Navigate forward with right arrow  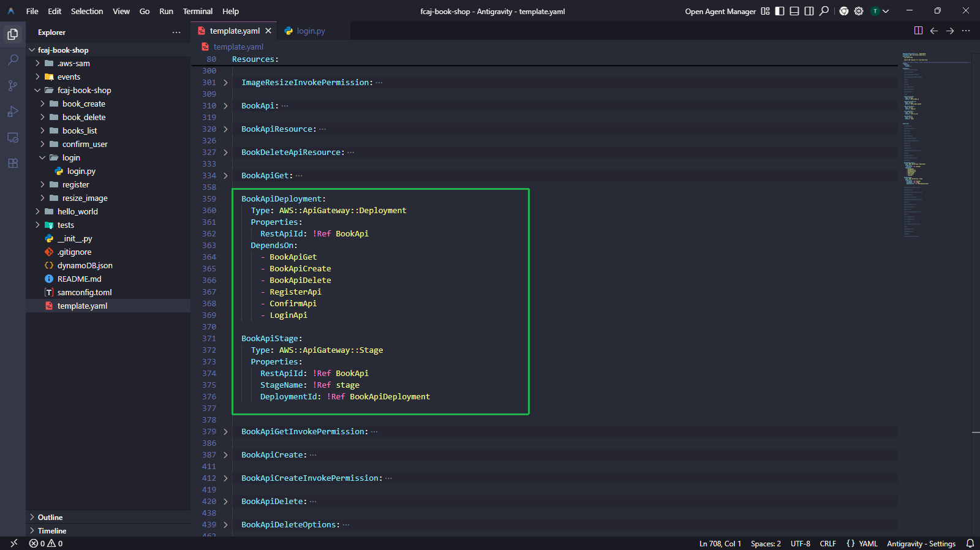click(x=950, y=31)
